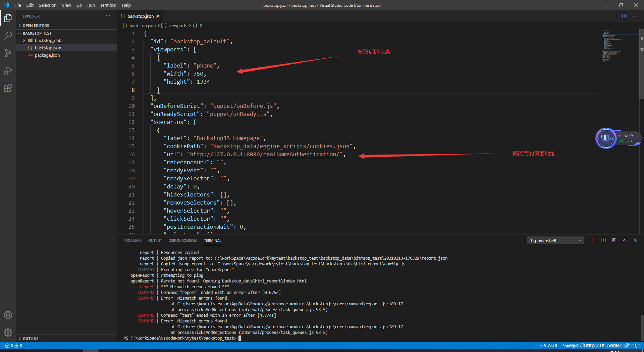The width and height of the screenshot is (644, 352).
Task: Open backstop.json in the explorer tree
Action: click(x=66, y=48)
